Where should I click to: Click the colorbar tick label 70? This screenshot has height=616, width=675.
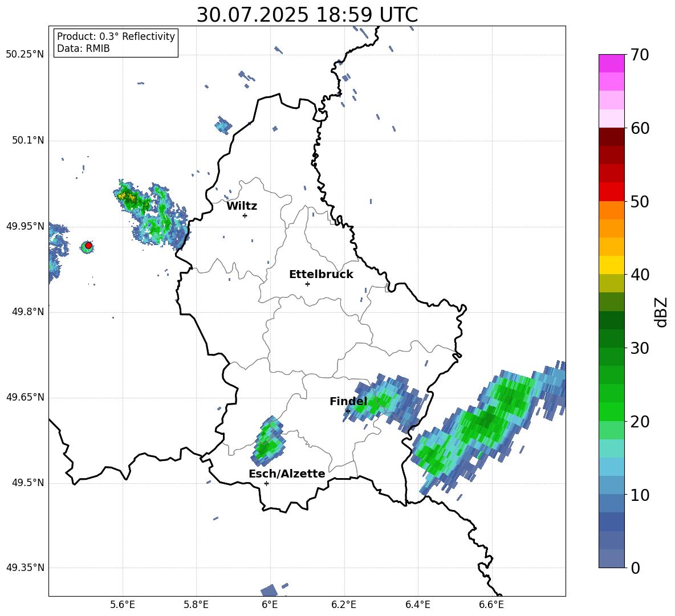click(x=640, y=55)
